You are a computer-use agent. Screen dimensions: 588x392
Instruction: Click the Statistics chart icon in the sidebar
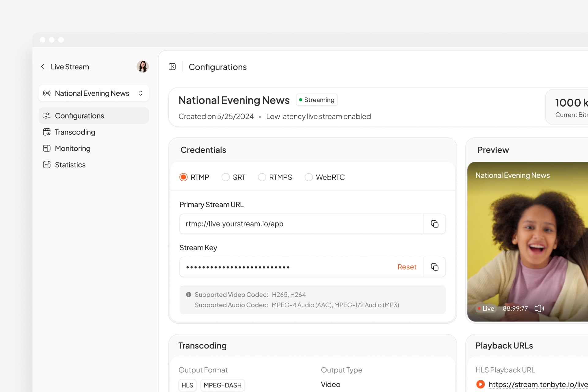47,165
